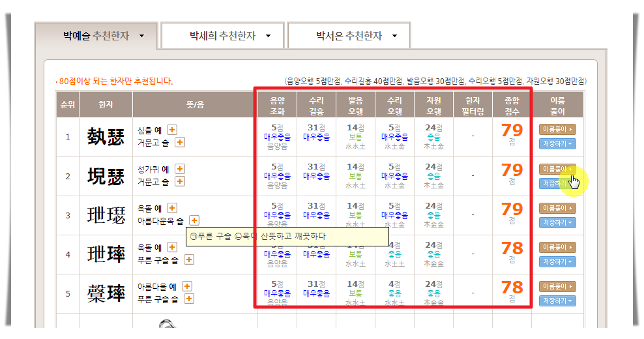Image resolution: width=644 pixels, height=339 pixels.
Task: Open the 저장하기 dropdown in row 3
Action: pyautogui.click(x=557, y=222)
